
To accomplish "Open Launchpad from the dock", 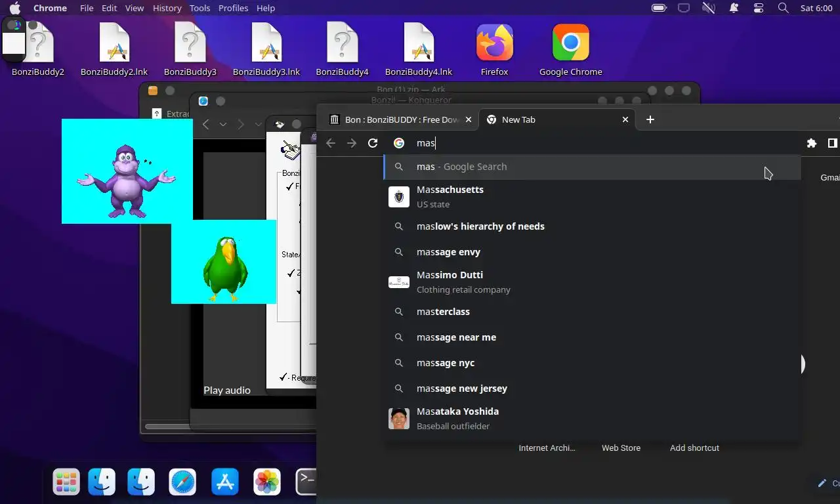I will click(66, 482).
